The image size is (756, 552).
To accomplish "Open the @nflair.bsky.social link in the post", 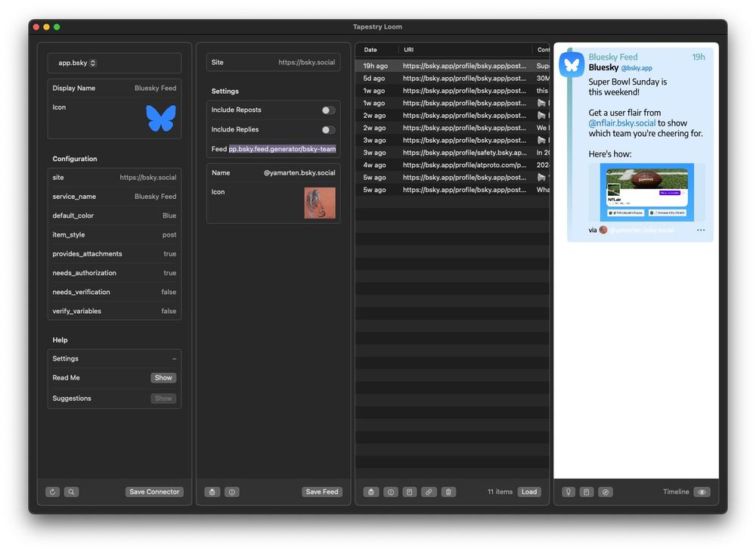I will [622, 123].
